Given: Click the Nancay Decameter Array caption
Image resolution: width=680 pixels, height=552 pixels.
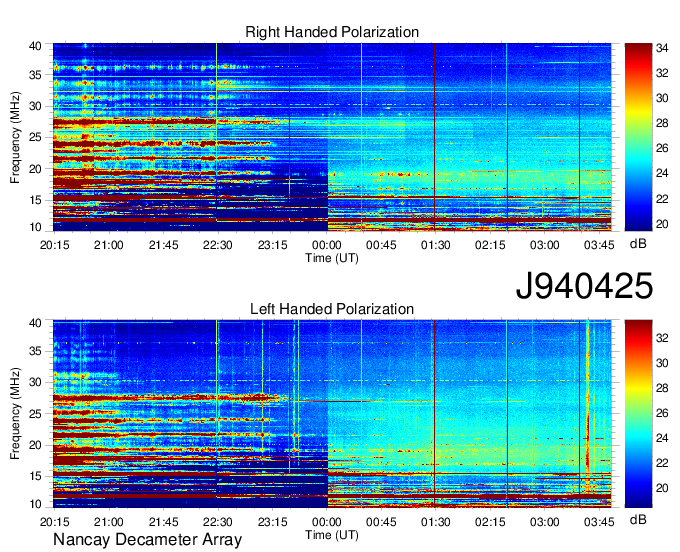Looking at the screenshot, I should pos(147,540).
